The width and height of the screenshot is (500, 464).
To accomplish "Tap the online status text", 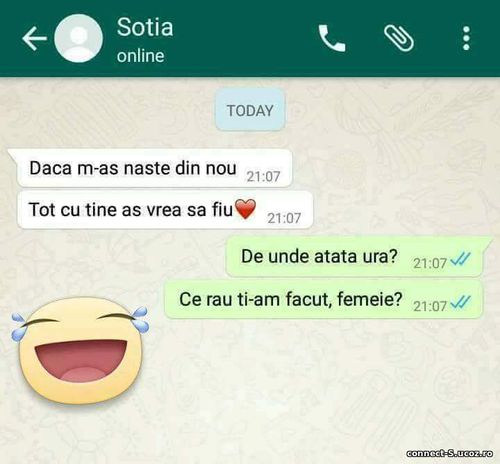I will pyautogui.click(x=140, y=56).
